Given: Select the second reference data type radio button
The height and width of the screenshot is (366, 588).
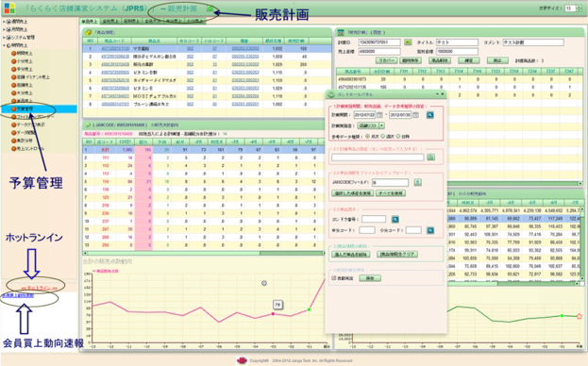Looking at the screenshot, I should click(x=383, y=137).
